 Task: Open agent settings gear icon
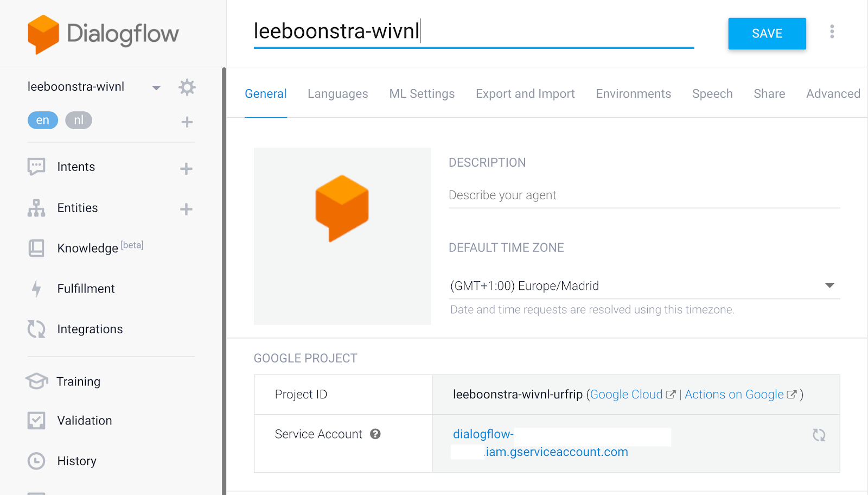pos(187,87)
